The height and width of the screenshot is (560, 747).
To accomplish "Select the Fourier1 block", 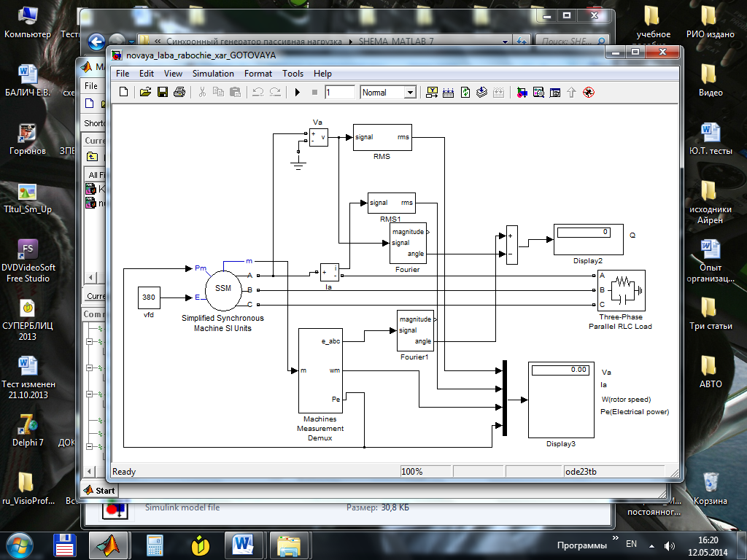I will tap(415, 331).
